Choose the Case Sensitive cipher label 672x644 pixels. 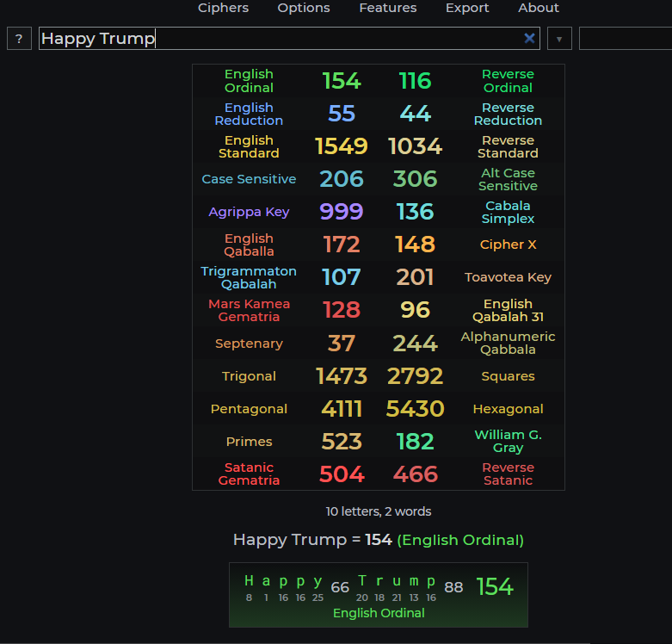point(249,179)
